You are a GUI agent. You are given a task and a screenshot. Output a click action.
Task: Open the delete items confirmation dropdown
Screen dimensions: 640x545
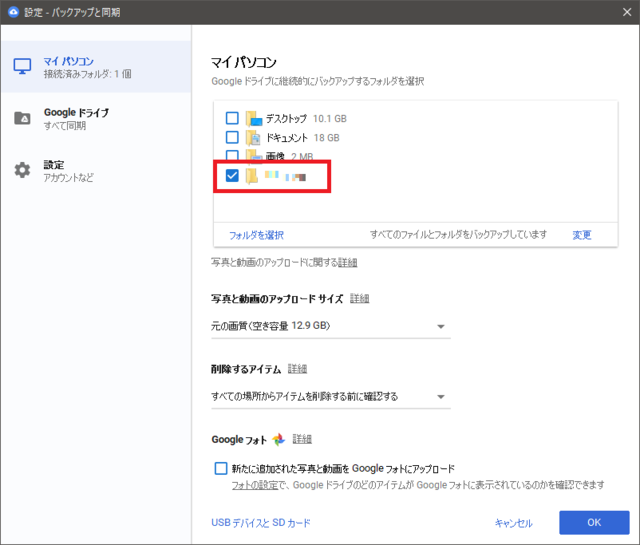[331, 396]
